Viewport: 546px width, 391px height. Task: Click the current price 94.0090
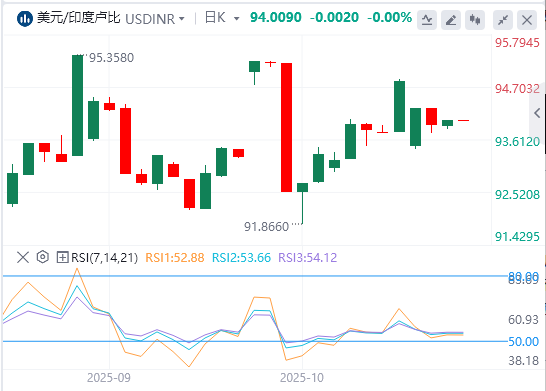pos(276,17)
